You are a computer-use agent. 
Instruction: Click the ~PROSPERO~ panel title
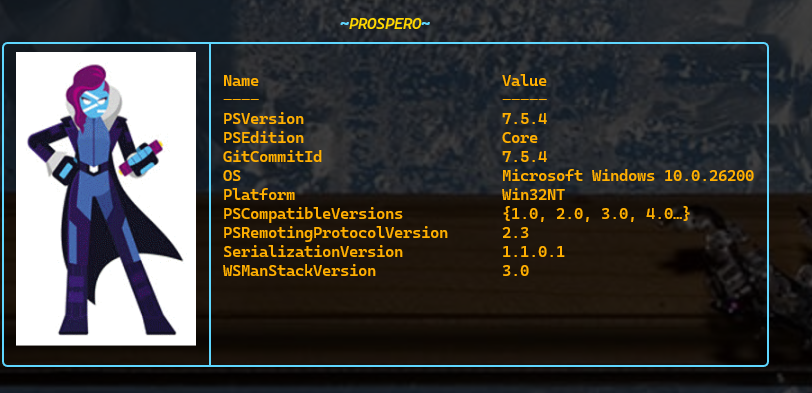click(x=385, y=24)
